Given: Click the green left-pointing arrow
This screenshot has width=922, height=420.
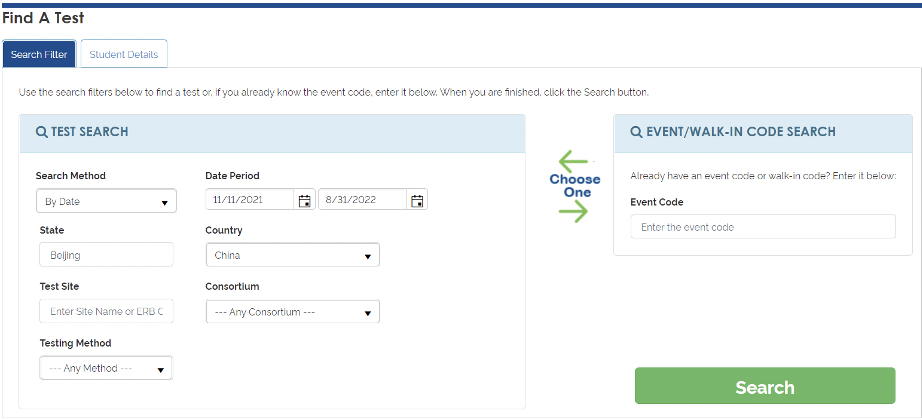Looking at the screenshot, I should pos(574,160).
